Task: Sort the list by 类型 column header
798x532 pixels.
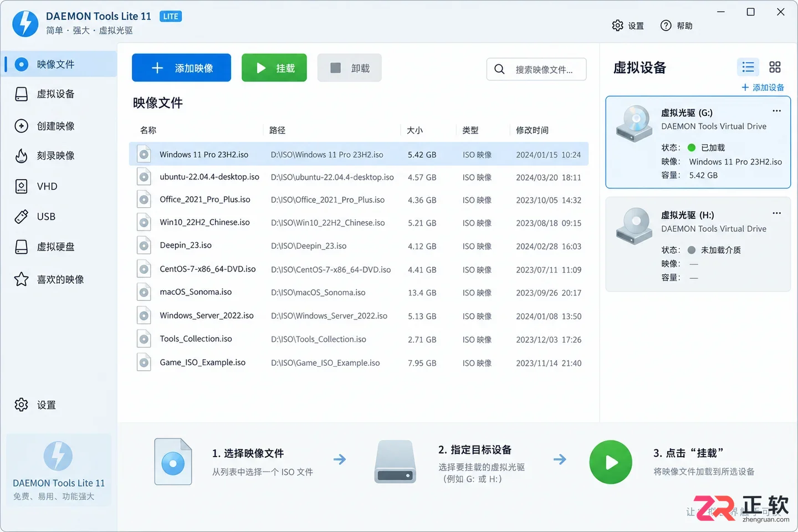Action: click(x=470, y=130)
